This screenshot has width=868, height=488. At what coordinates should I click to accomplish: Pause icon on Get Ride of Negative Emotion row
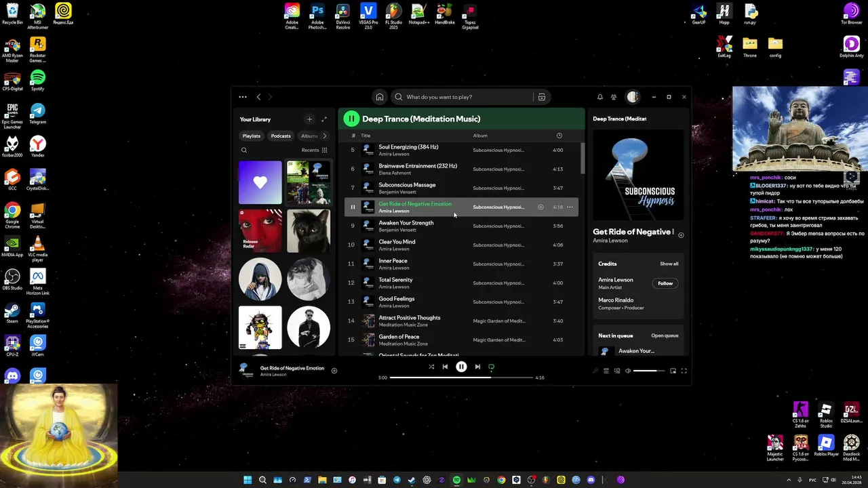[353, 207]
